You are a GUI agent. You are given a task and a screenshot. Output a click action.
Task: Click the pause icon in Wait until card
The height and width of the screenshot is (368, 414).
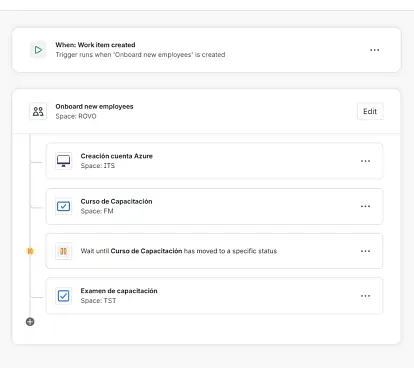point(63,251)
